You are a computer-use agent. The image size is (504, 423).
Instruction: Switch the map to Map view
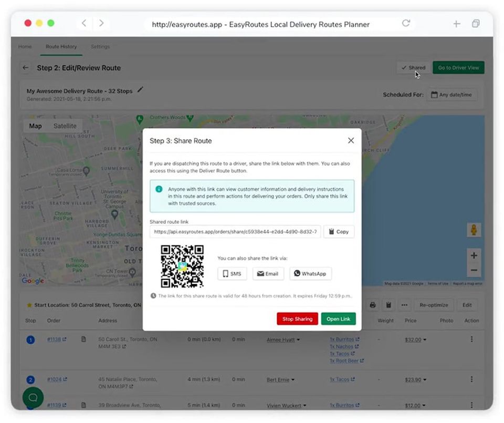pos(35,126)
